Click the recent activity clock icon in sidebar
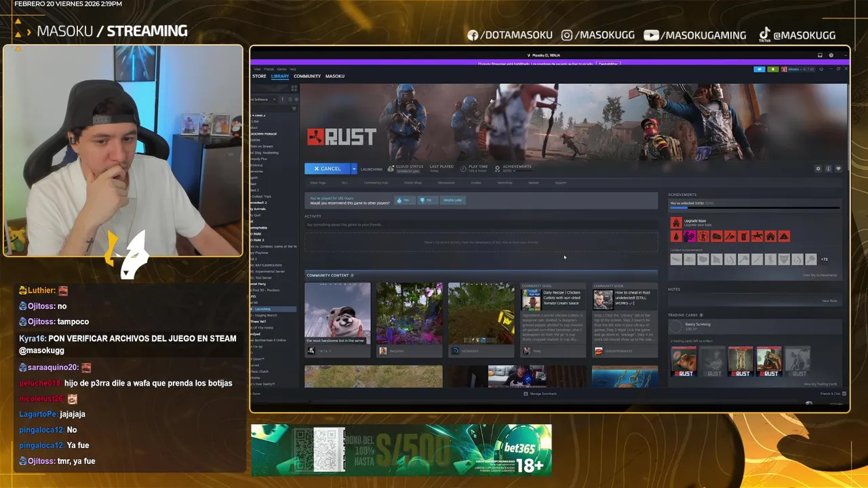This screenshot has width=868, height=488. [290, 99]
